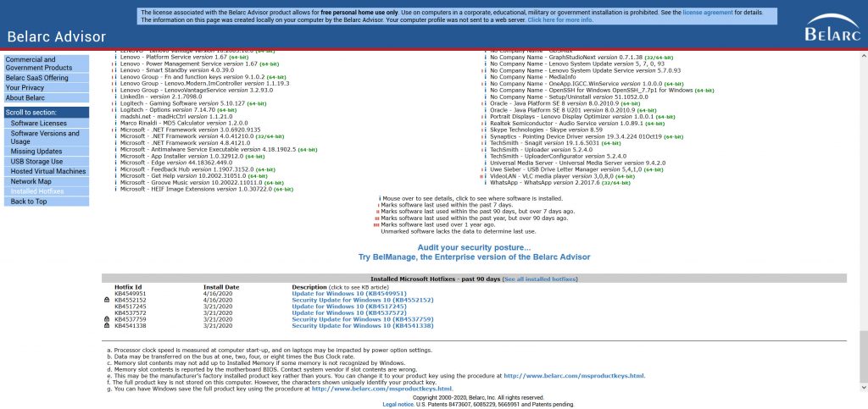This screenshot has width=868, height=409.
Task: Click info icon beside WhatsApp version 2.2017.6
Action: click(486, 182)
